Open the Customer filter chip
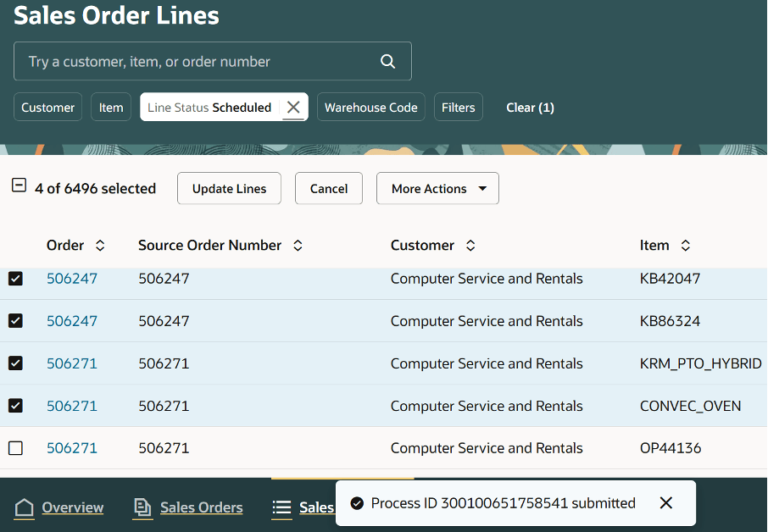768x532 pixels. click(x=47, y=108)
